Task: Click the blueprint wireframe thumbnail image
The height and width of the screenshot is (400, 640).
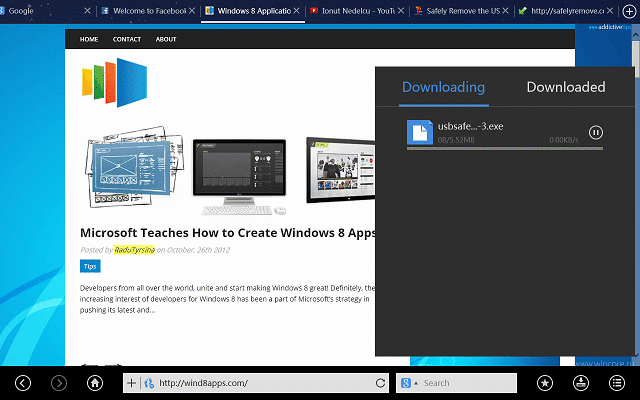Action: tap(134, 166)
